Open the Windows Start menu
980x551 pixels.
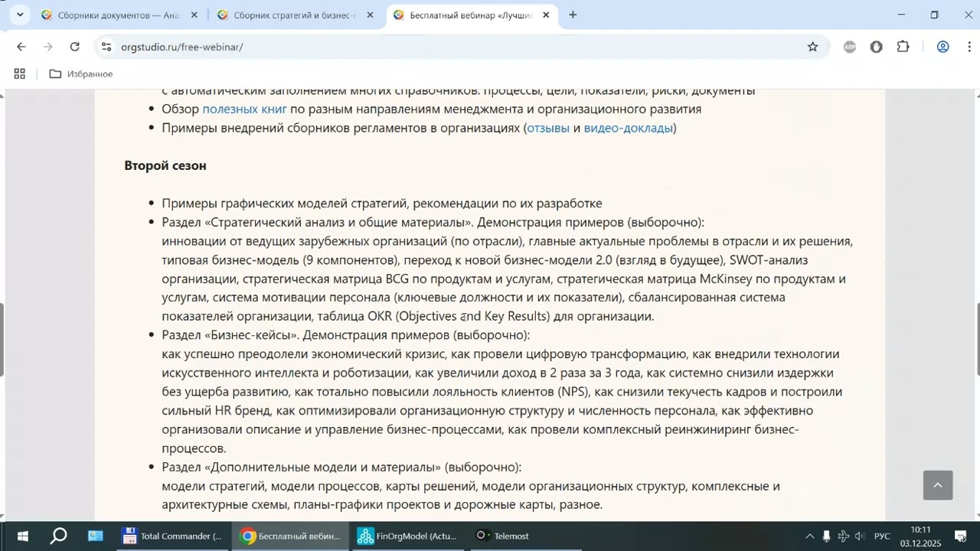(21, 536)
